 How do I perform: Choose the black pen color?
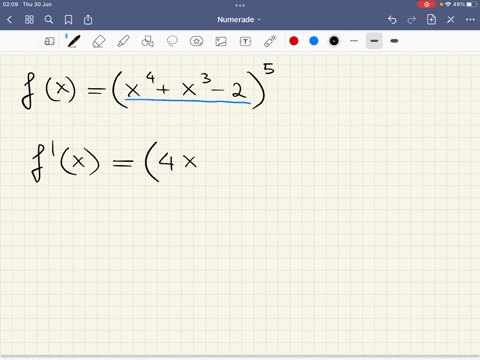334,41
